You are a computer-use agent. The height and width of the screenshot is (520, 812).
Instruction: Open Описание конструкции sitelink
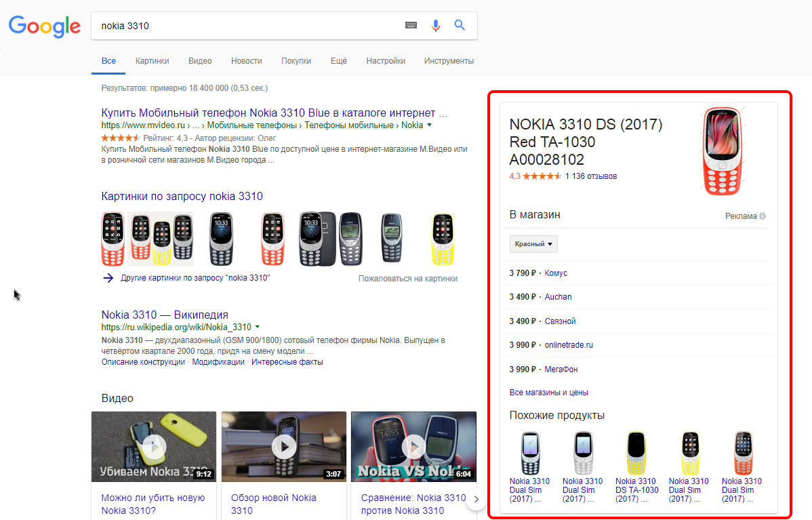coord(143,362)
